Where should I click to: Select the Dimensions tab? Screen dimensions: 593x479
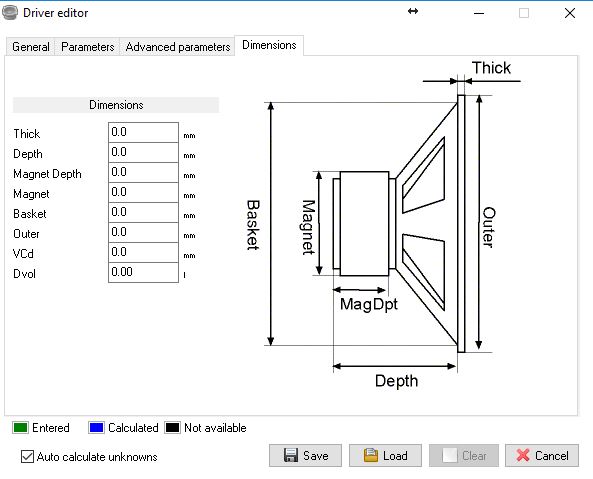(x=269, y=45)
